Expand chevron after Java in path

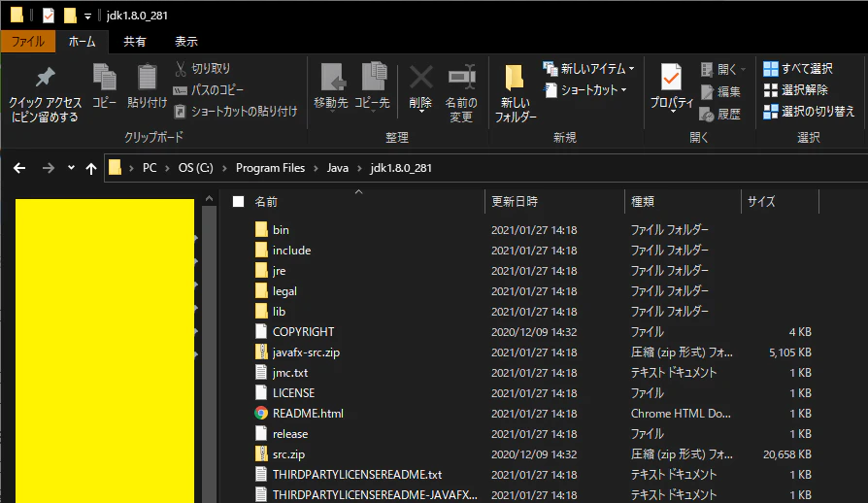click(x=359, y=168)
